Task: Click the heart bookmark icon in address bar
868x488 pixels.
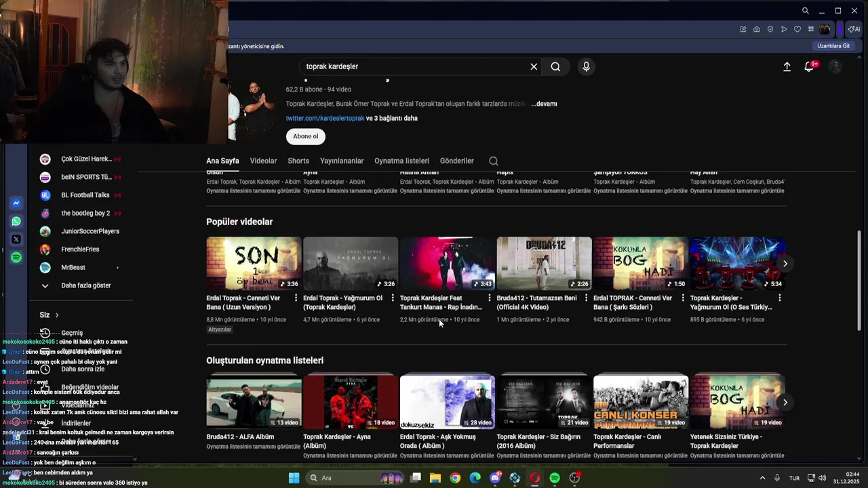Action: [x=797, y=29]
